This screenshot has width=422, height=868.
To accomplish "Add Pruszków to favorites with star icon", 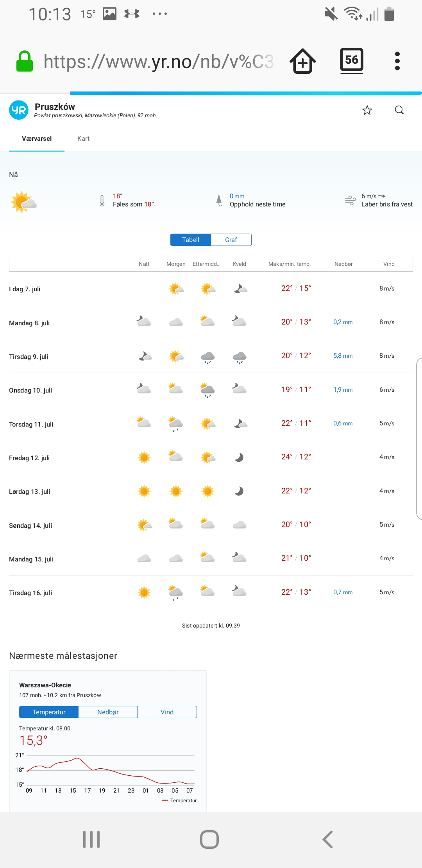I will tap(367, 110).
